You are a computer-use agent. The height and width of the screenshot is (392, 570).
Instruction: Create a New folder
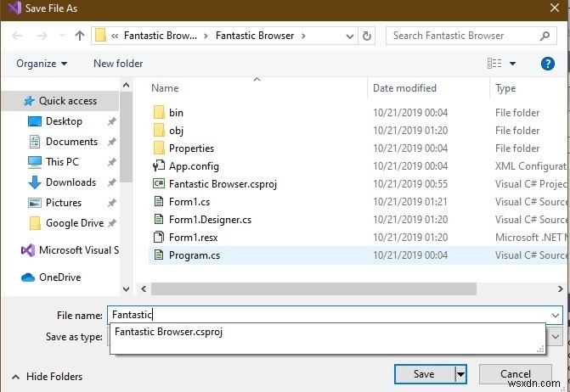[118, 64]
